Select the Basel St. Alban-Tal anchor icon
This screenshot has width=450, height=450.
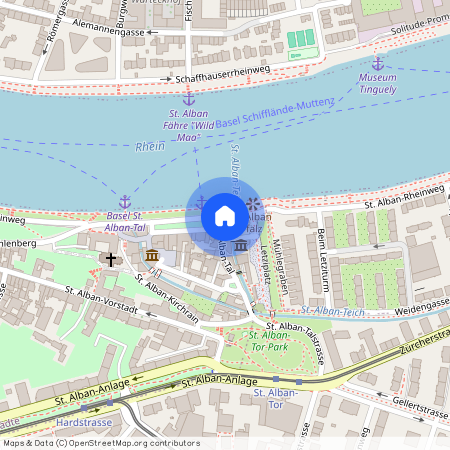125,202
